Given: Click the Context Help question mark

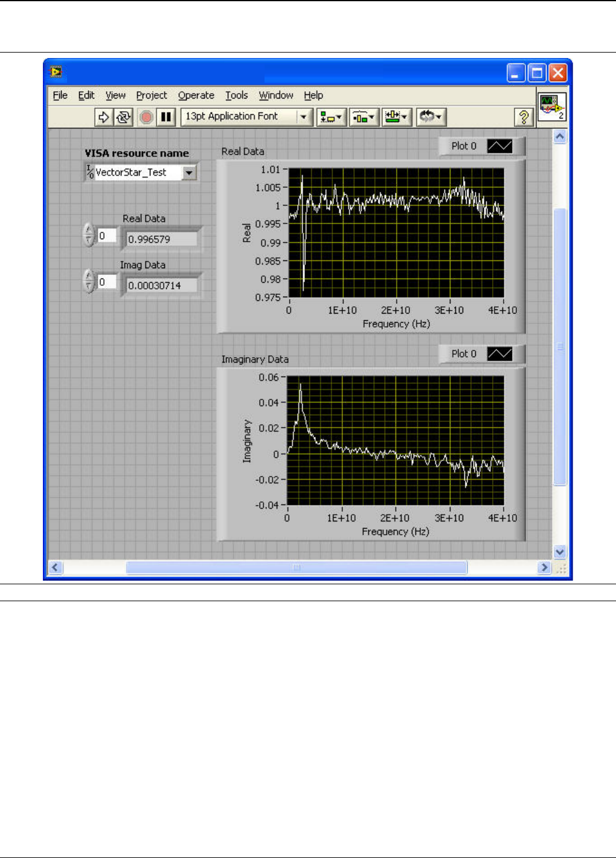Looking at the screenshot, I should [524, 117].
